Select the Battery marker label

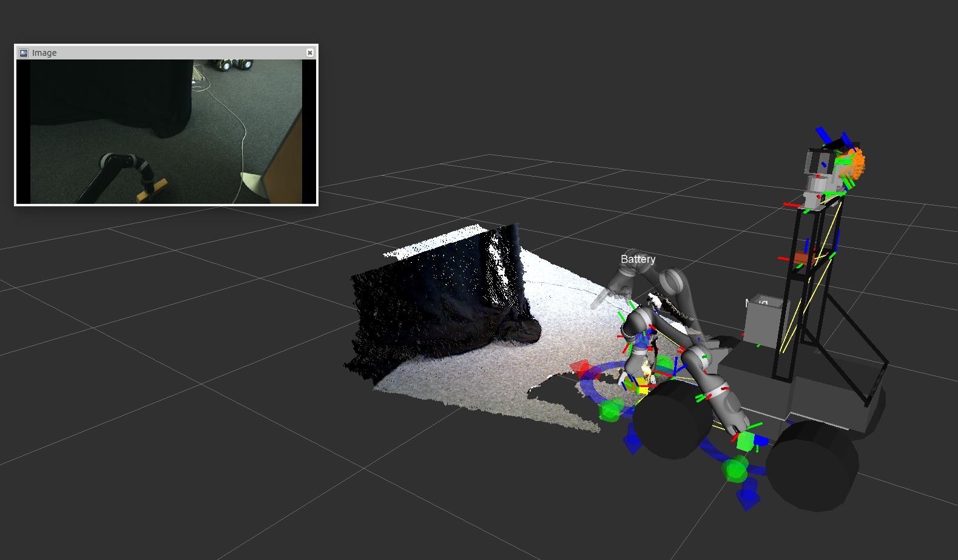(638, 259)
